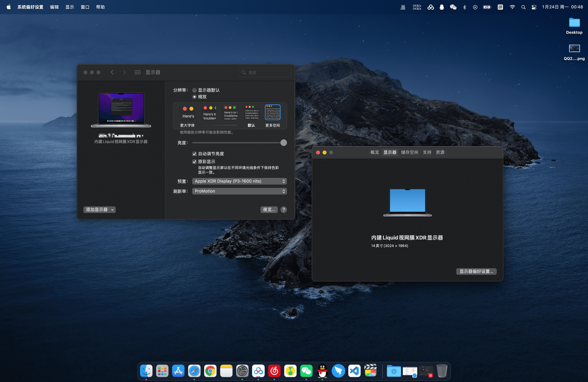
Task: Open Safari from the Dock
Action: [x=194, y=371]
